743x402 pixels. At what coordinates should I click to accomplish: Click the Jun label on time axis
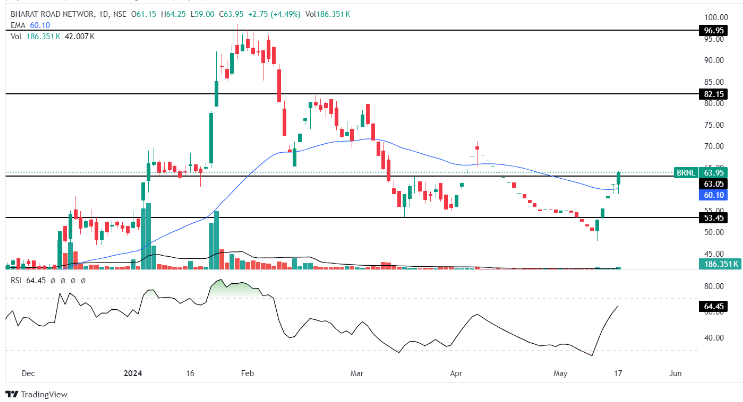(x=675, y=372)
